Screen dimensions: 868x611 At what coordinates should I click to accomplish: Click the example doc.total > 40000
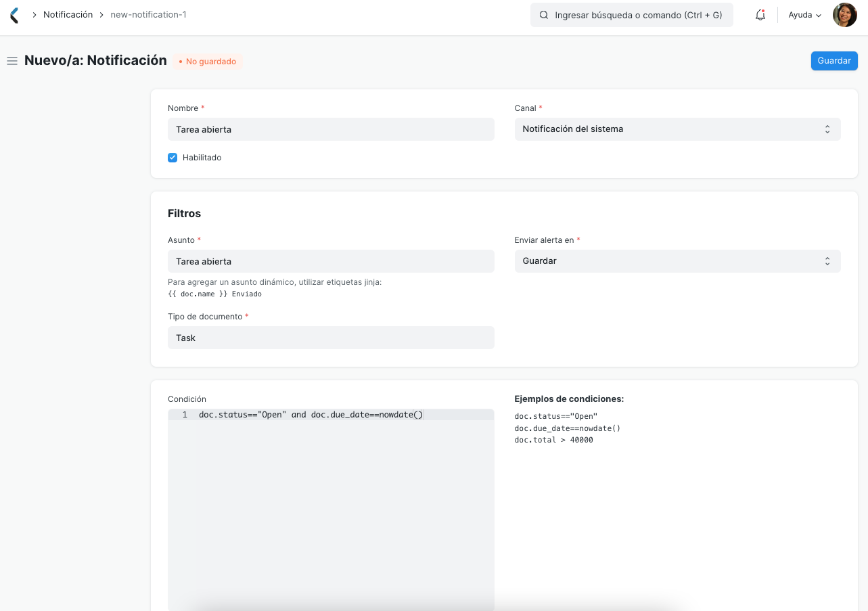tap(553, 440)
